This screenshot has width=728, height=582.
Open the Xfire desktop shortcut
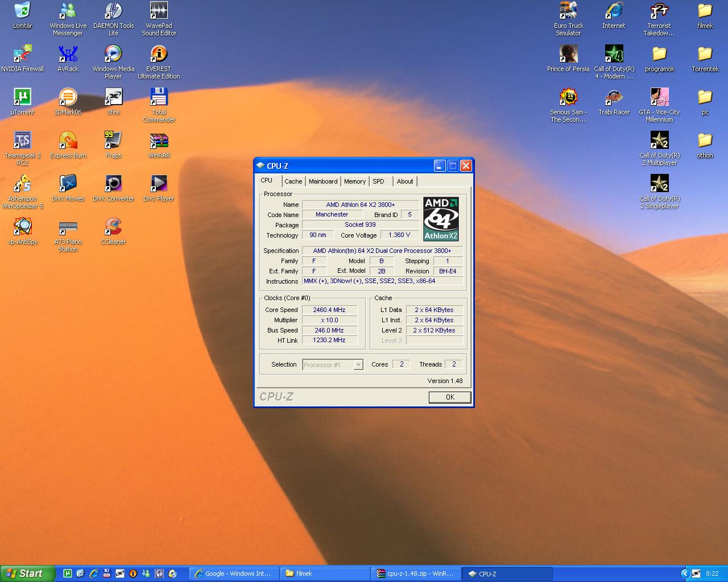(113, 102)
